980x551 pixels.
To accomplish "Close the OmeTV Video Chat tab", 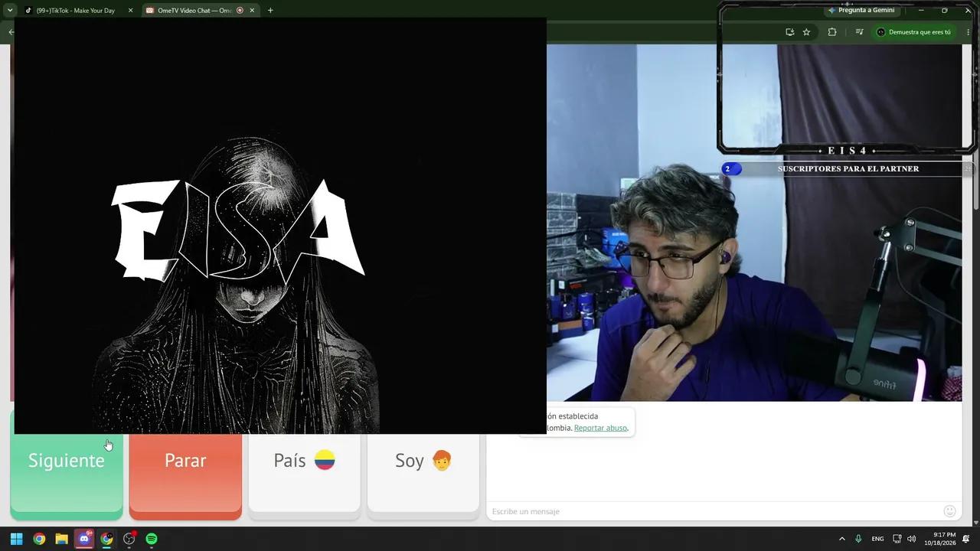I will click(x=252, y=11).
